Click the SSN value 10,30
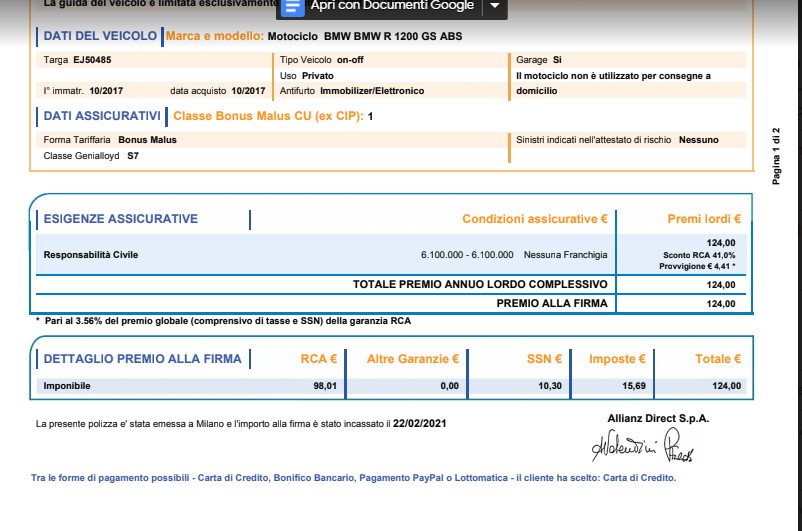 pos(550,386)
